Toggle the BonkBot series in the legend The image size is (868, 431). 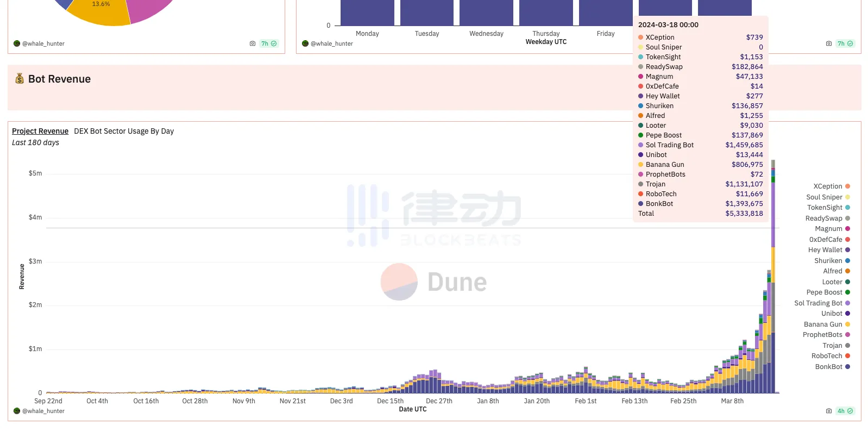pos(828,367)
